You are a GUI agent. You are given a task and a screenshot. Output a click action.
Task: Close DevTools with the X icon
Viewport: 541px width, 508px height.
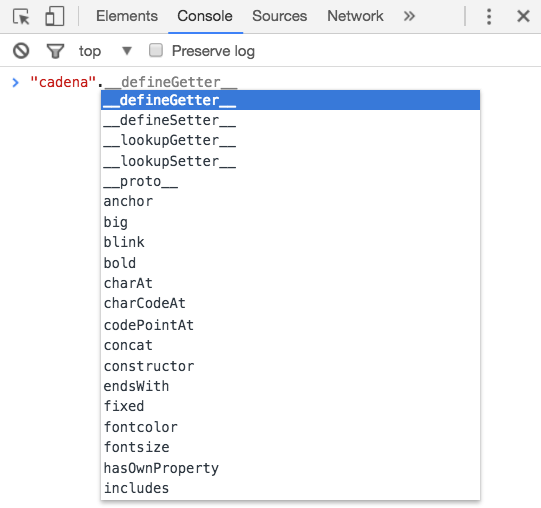click(x=523, y=16)
